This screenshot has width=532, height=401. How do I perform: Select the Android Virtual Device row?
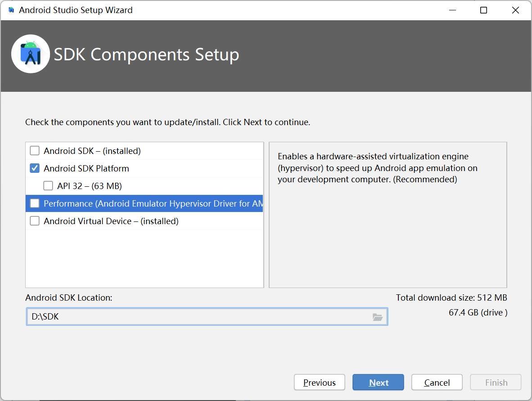pyautogui.click(x=144, y=221)
